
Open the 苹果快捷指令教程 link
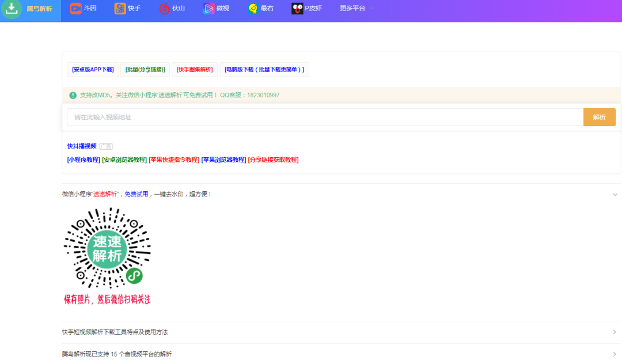[174, 160]
